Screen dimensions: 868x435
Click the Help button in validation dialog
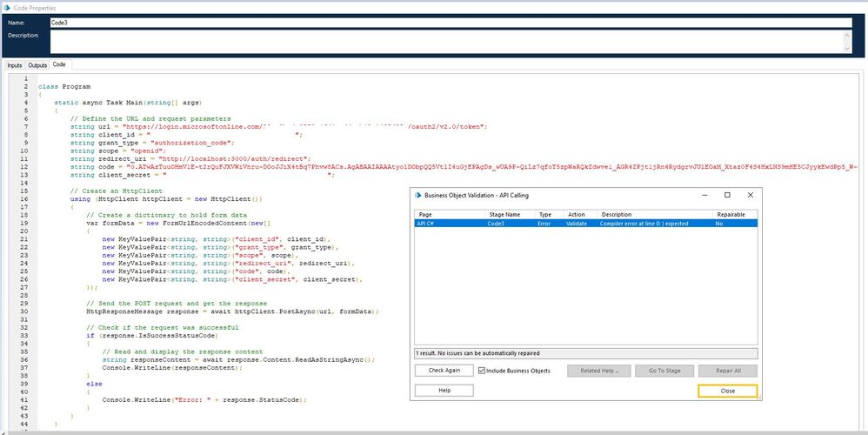(x=444, y=391)
